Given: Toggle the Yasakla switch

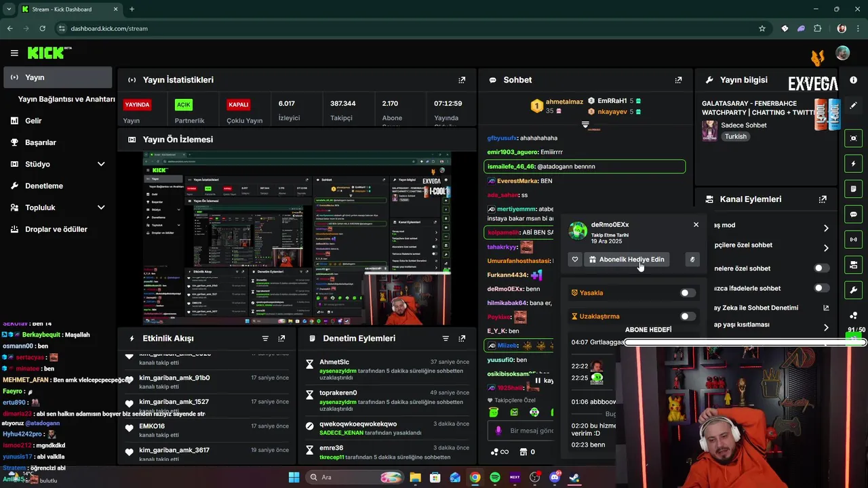Looking at the screenshot, I should pyautogui.click(x=688, y=293).
